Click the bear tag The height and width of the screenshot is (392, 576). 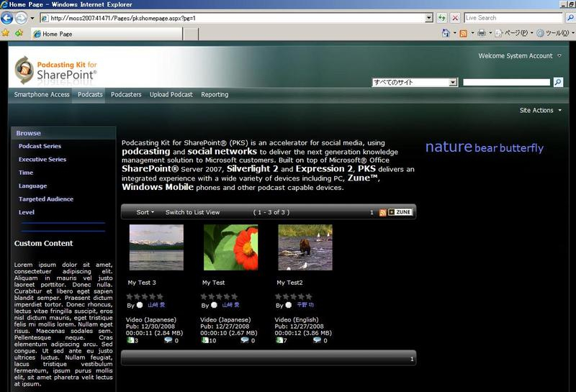pyautogui.click(x=485, y=148)
